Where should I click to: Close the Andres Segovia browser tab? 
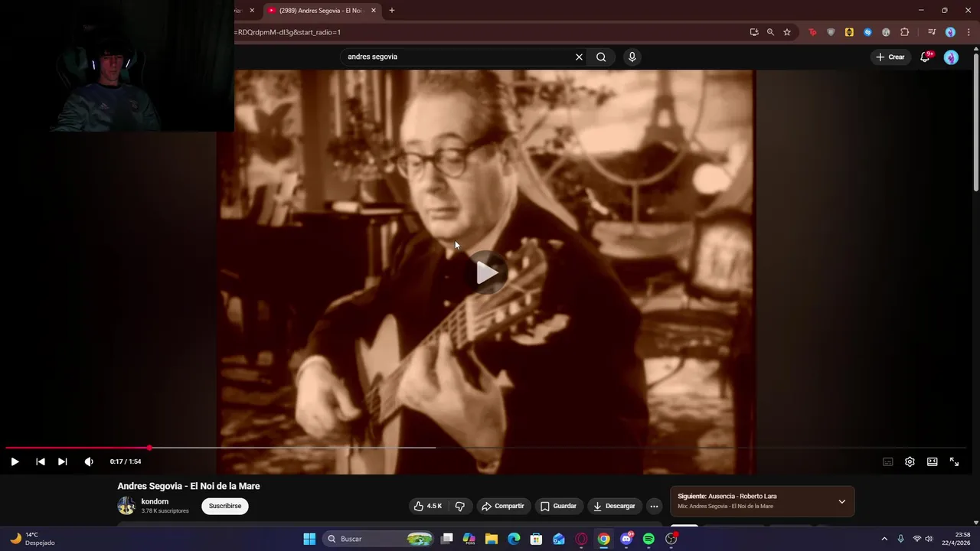(374, 11)
